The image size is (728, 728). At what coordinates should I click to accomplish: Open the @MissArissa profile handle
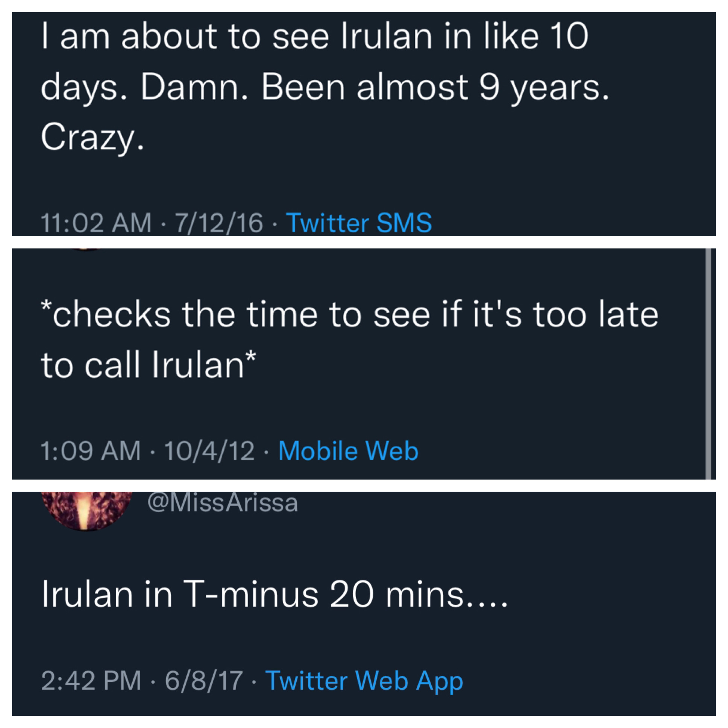(x=223, y=503)
